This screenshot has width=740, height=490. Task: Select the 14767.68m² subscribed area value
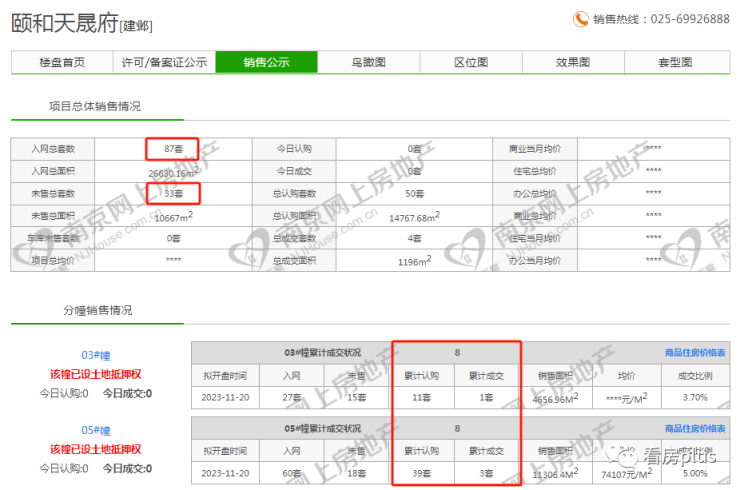pyautogui.click(x=414, y=217)
